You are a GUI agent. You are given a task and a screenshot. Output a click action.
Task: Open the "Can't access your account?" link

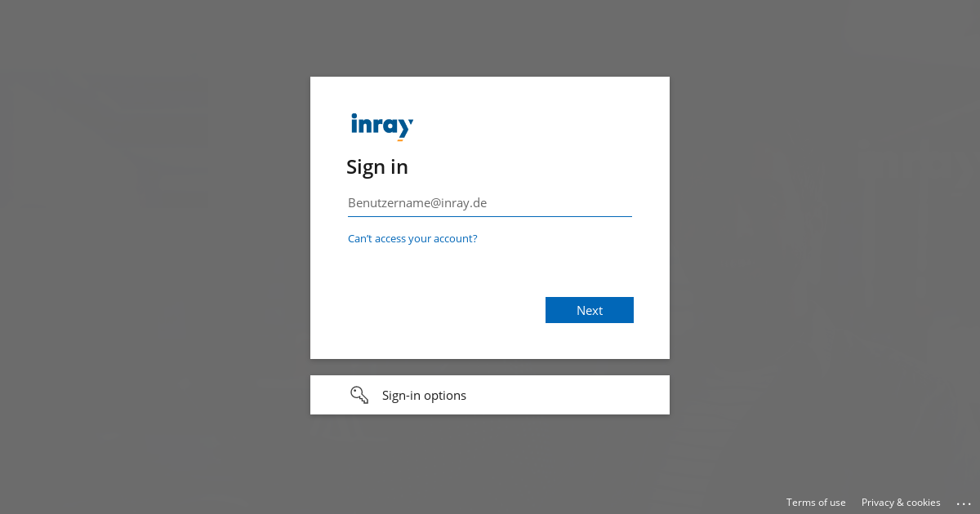tap(412, 238)
